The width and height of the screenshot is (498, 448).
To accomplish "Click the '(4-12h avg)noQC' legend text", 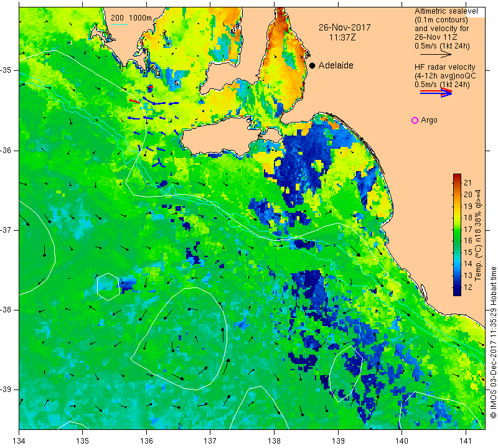I will (445, 76).
